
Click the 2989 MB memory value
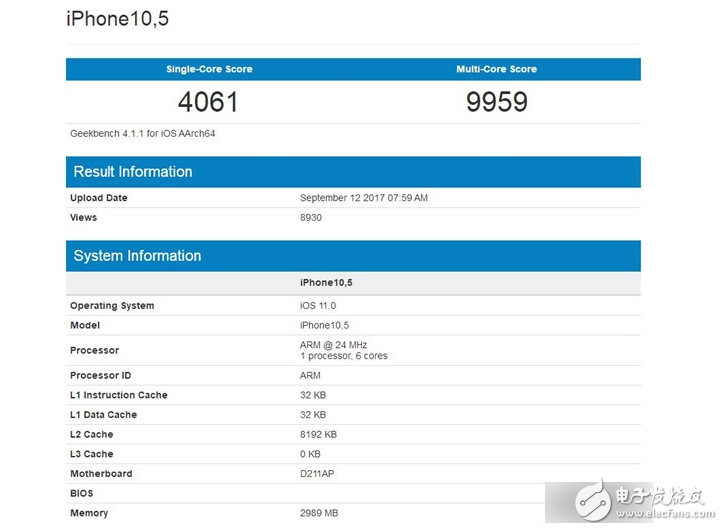click(x=321, y=513)
